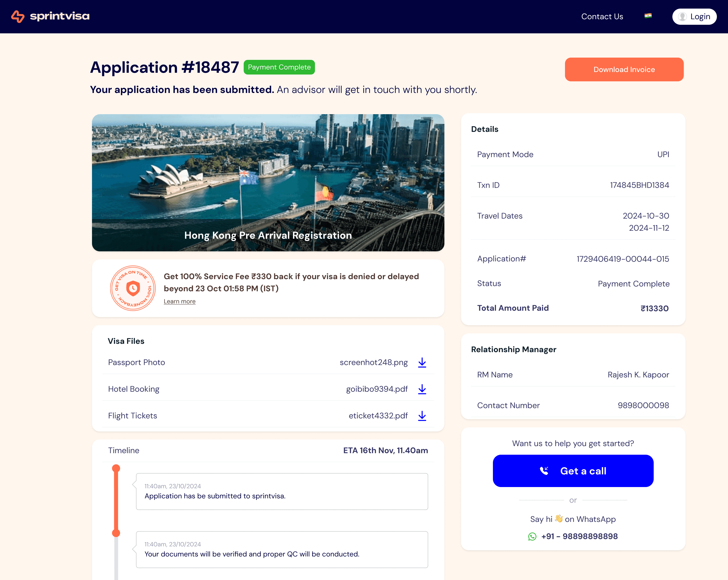Click the money-back guarantee badge

pyautogui.click(x=133, y=288)
